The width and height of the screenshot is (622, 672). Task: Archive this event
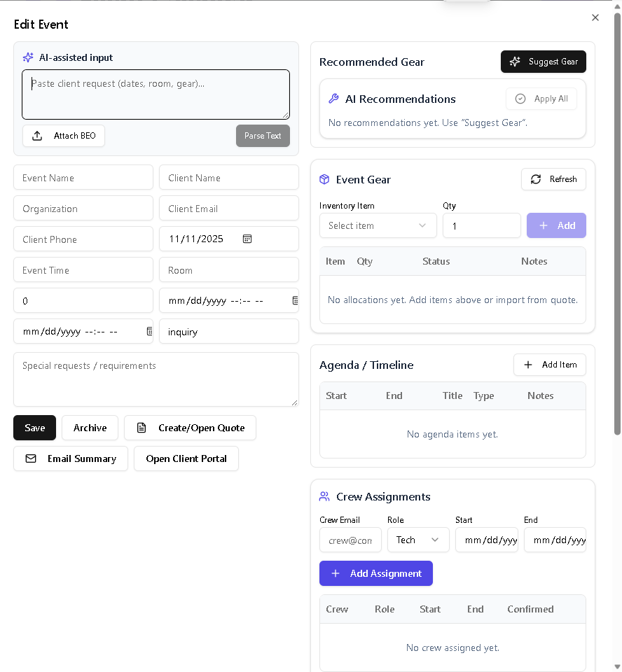point(90,428)
